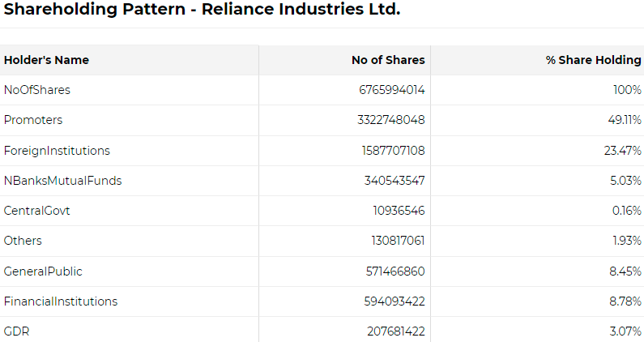Click the FinancialInstitutions holder name

coord(61,301)
